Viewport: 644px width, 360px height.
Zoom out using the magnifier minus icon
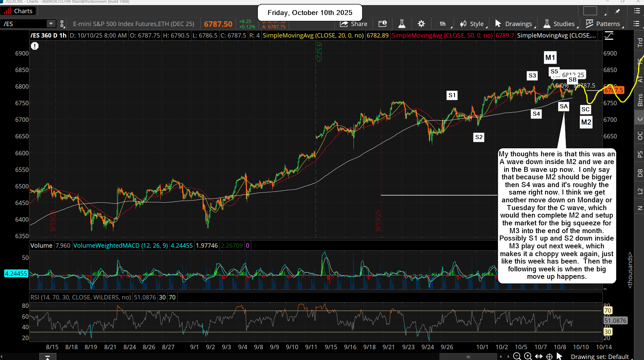click(517, 356)
